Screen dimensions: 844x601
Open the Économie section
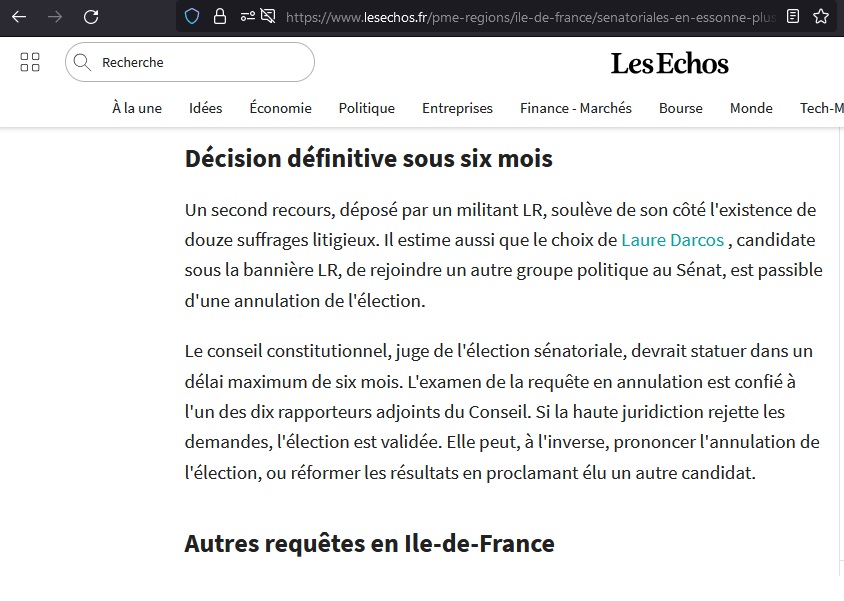coord(280,108)
